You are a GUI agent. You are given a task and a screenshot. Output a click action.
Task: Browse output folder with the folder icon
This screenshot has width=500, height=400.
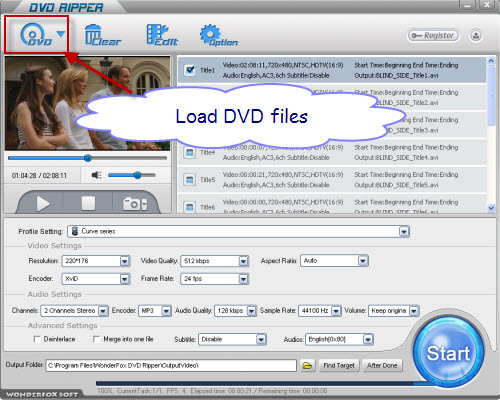point(307,366)
